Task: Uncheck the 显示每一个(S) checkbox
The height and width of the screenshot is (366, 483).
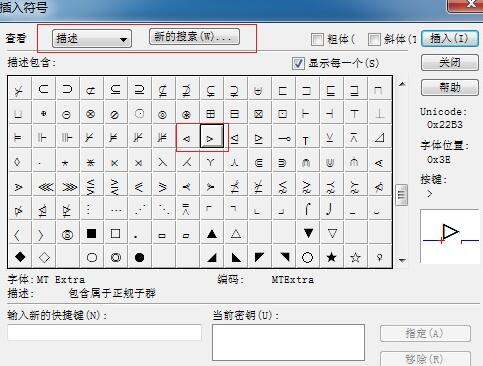Action: pyautogui.click(x=298, y=63)
